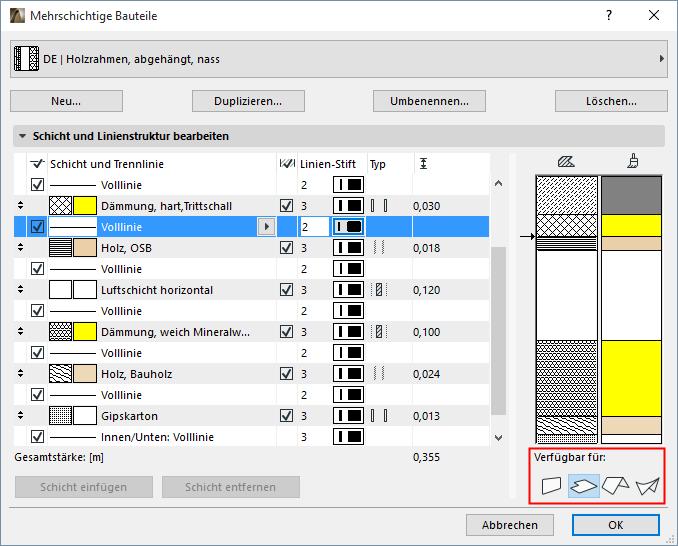The width and height of the screenshot is (678, 546).
Task: Confirm with the OK button
Action: click(x=616, y=525)
